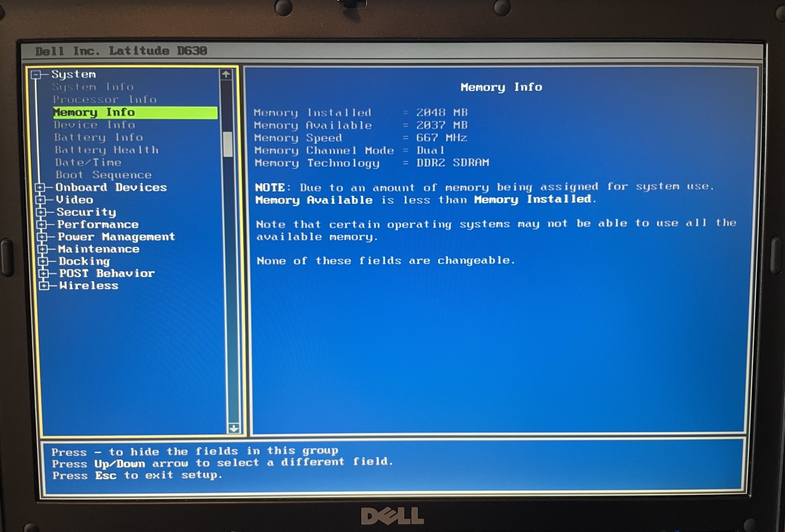785x532 pixels.
Task: Select the Onboard Devices label
Action: (x=111, y=187)
